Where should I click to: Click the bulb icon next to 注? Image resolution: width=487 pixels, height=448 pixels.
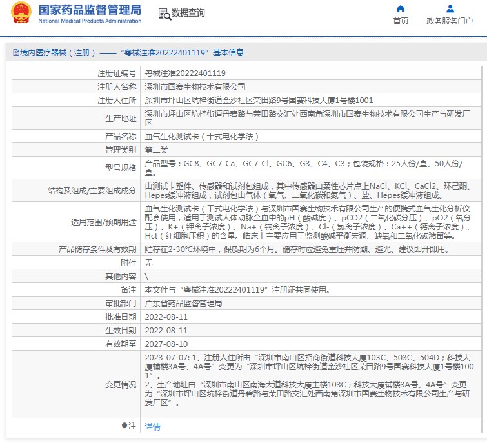[124, 425]
